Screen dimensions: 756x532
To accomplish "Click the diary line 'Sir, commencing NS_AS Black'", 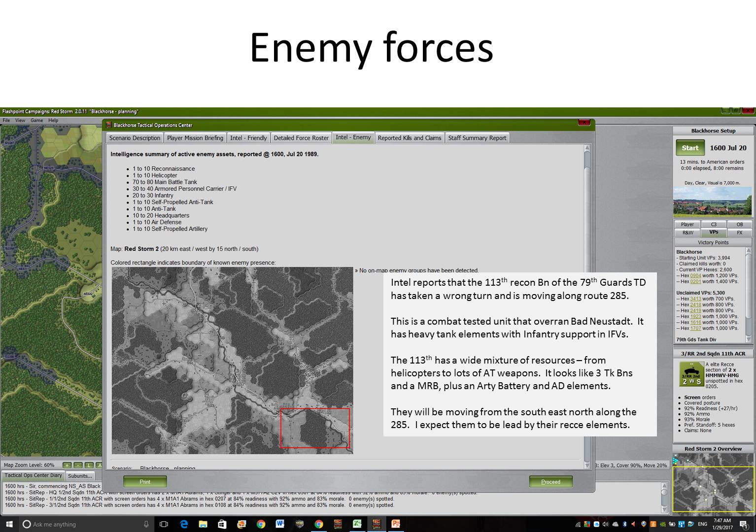I will [x=53, y=486].
